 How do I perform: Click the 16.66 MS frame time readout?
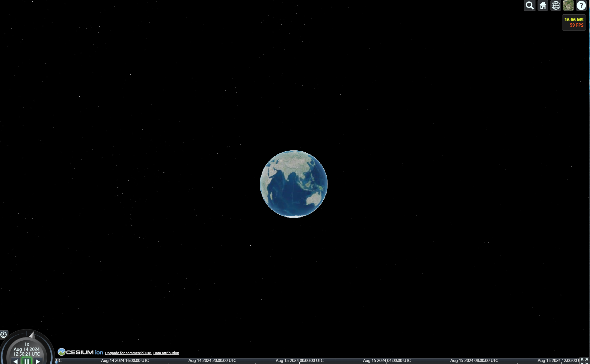click(574, 20)
